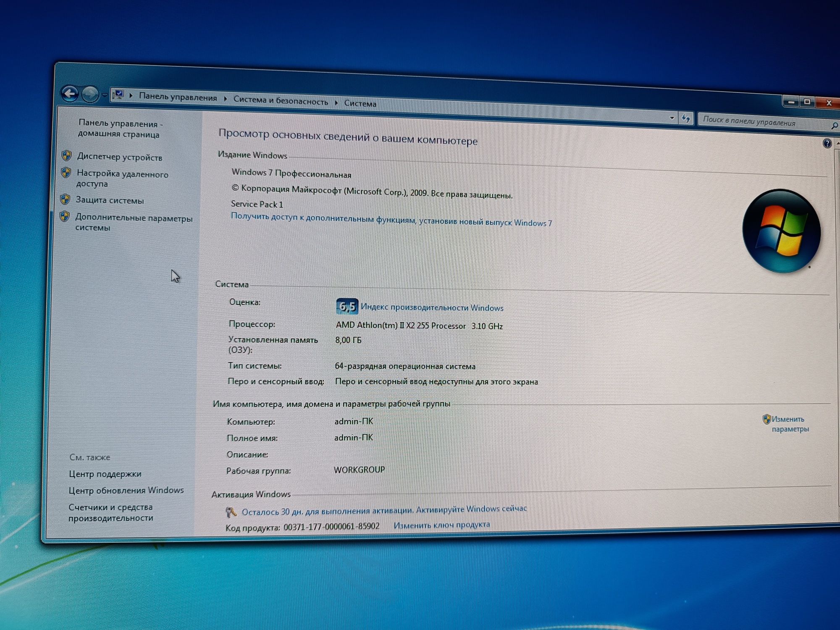Minimize the System window

[791, 102]
